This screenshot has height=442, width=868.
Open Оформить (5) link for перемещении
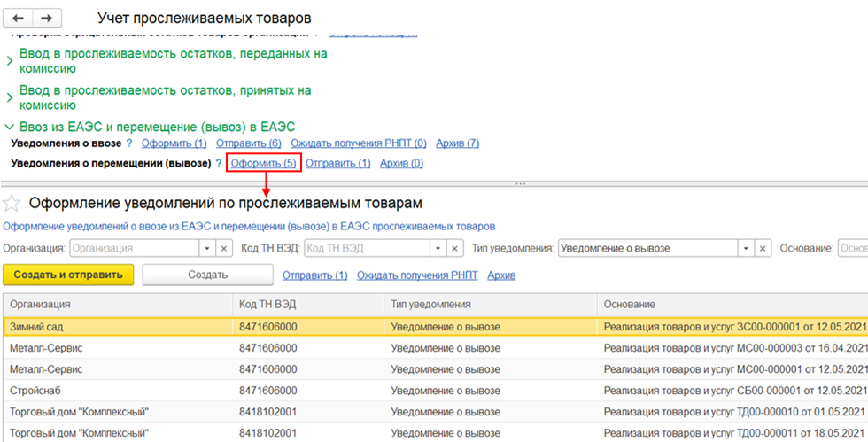[x=264, y=164]
